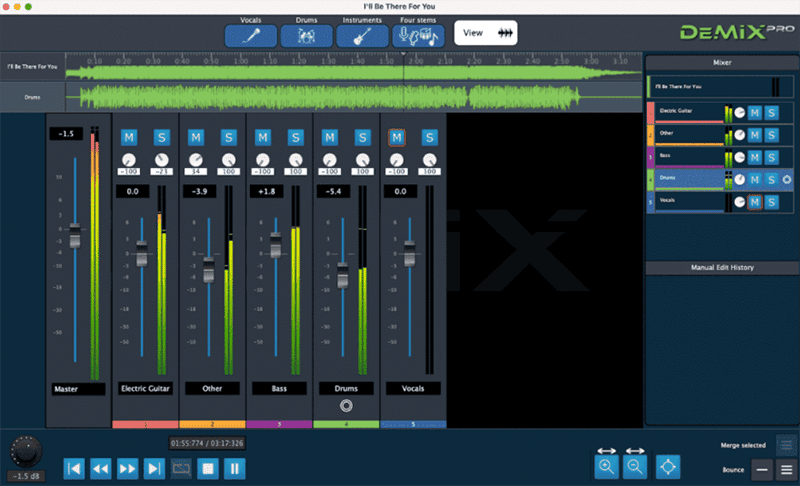Click the Bounce minus icon button
Screen dimensions: 800x486
[762, 470]
